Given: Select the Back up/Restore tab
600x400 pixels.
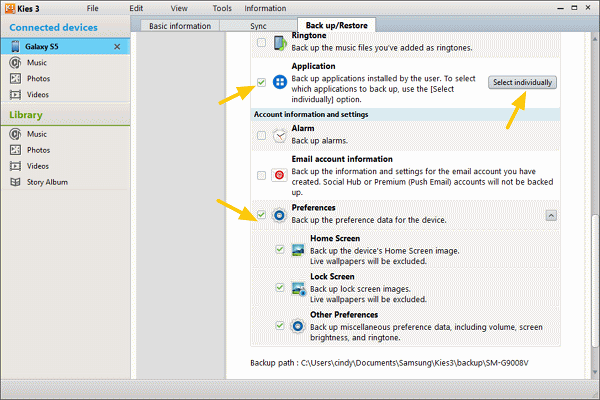Looking at the screenshot, I should coord(336,25).
